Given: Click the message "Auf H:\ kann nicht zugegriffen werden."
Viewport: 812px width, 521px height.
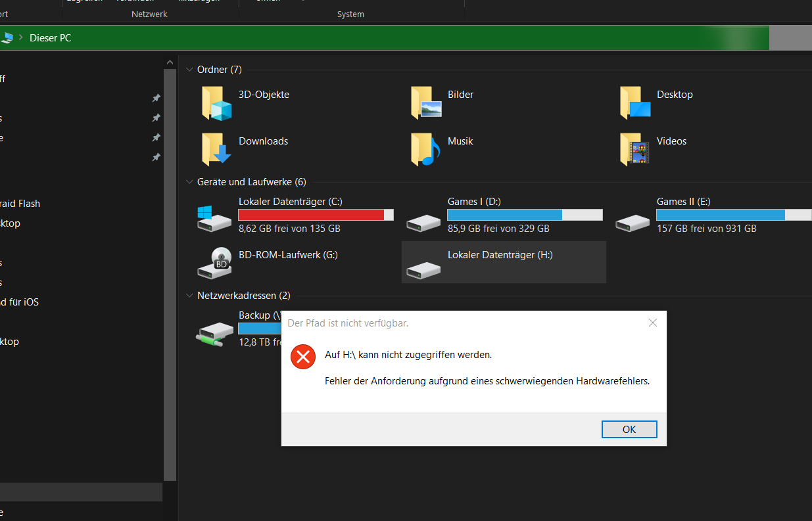Looking at the screenshot, I should click(x=408, y=355).
